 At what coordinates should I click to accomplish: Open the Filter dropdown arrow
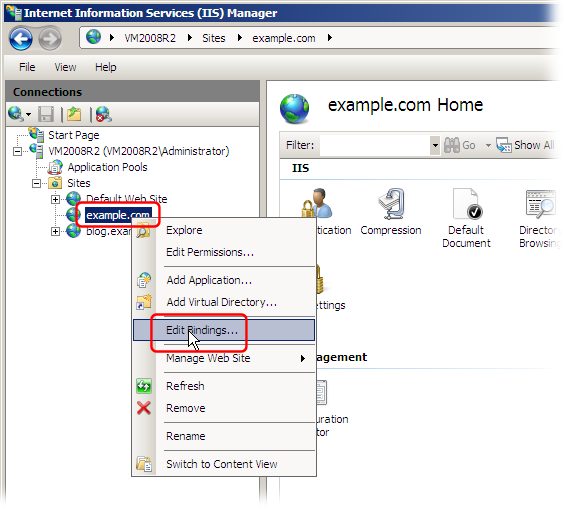(x=435, y=145)
